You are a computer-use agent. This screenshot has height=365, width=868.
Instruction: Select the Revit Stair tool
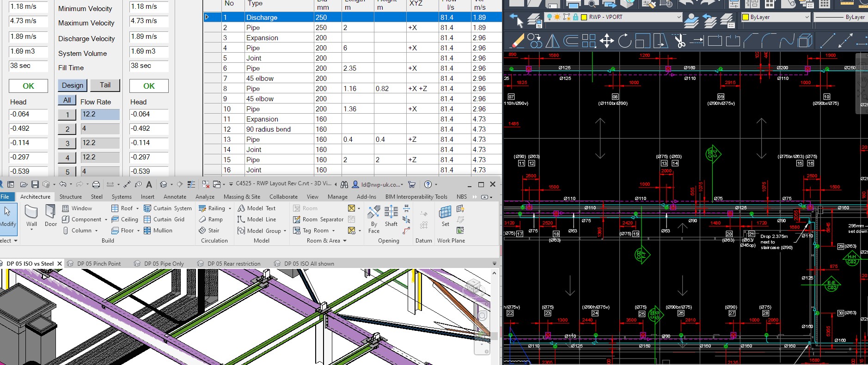pos(209,231)
